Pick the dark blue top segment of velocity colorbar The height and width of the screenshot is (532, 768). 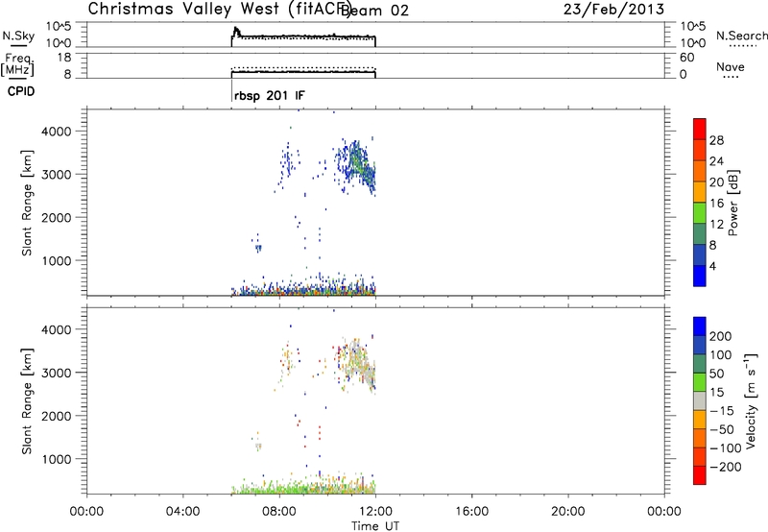pos(700,326)
